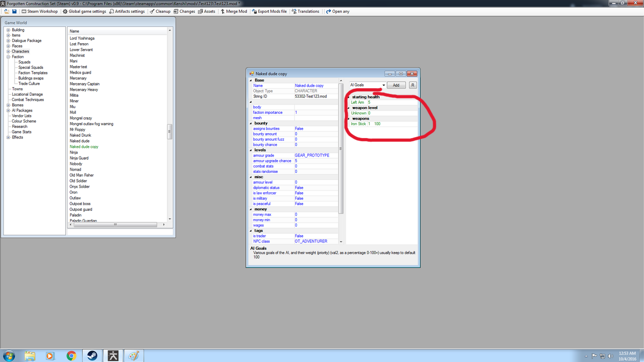
Task: Toggle the is trader value
Action: click(316, 236)
